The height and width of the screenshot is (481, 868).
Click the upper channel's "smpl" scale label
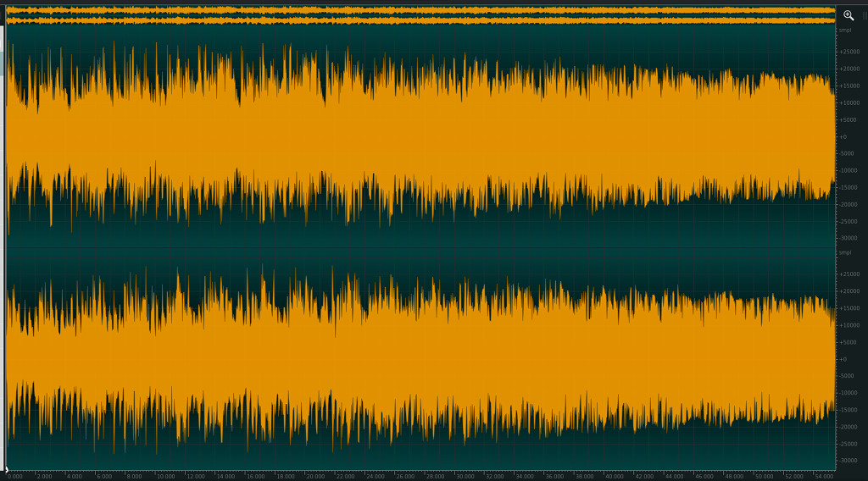844,30
